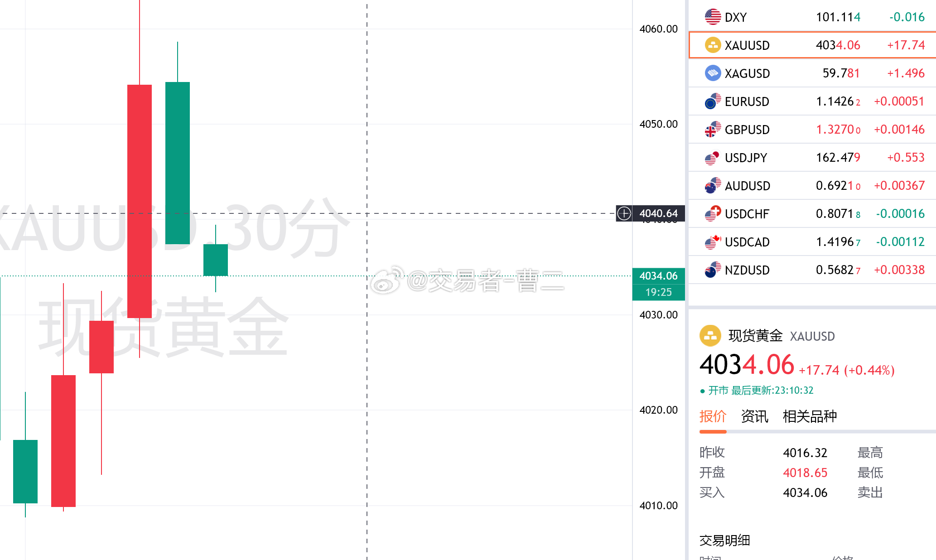Click the countdown timer 19:25 on price axis
The image size is (936, 560).
coord(658,292)
